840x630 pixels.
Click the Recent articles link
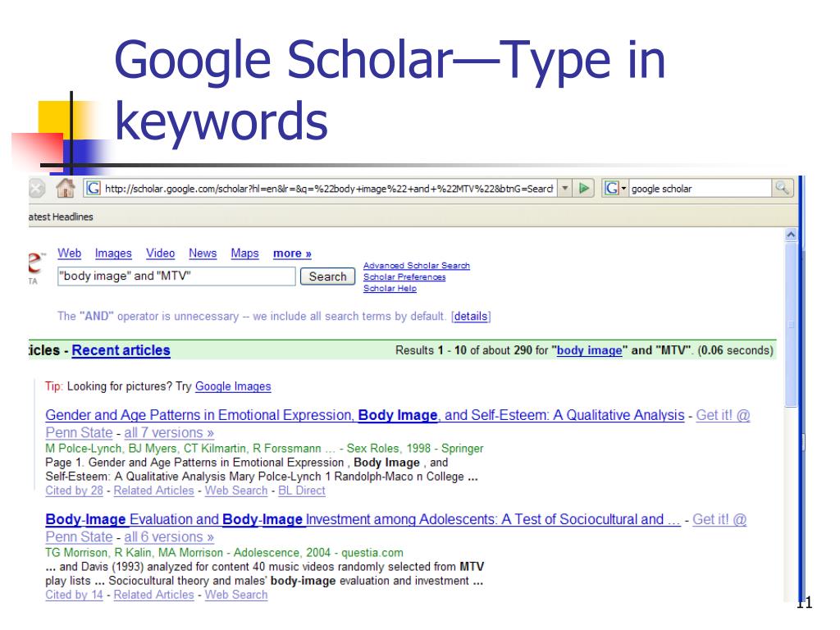pyautogui.click(x=121, y=350)
